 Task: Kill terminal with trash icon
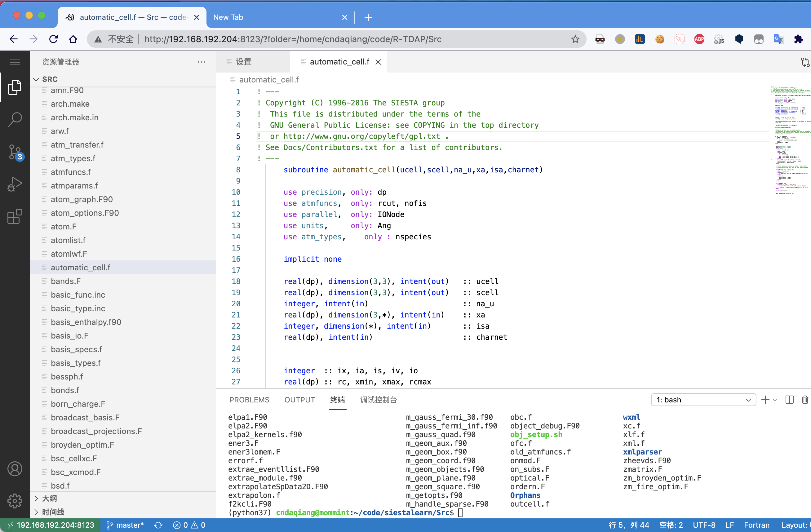point(804,400)
